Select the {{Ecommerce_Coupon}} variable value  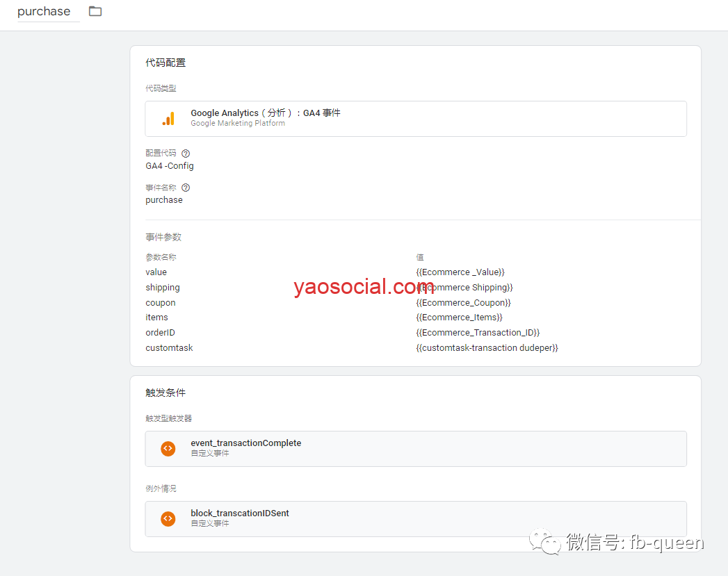pyautogui.click(x=463, y=303)
